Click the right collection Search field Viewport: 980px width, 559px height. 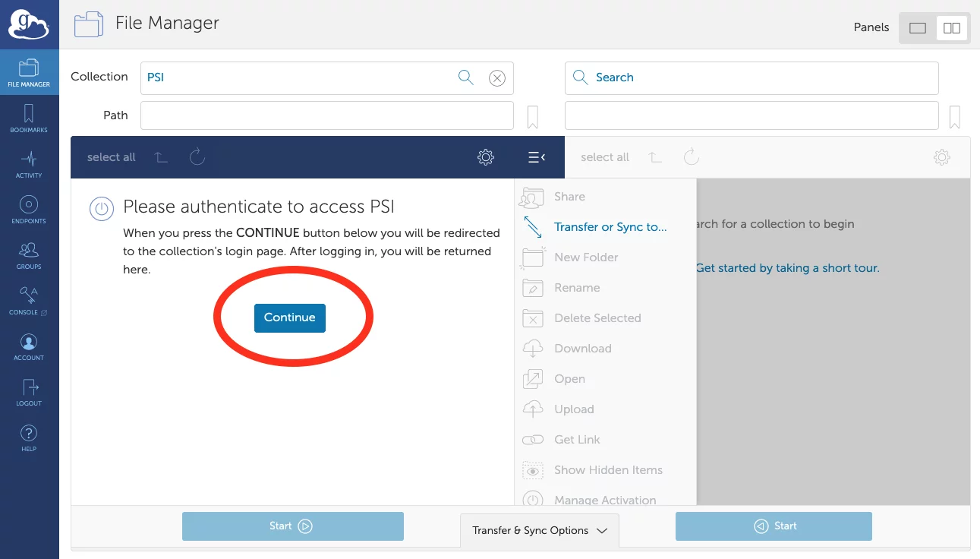point(752,77)
